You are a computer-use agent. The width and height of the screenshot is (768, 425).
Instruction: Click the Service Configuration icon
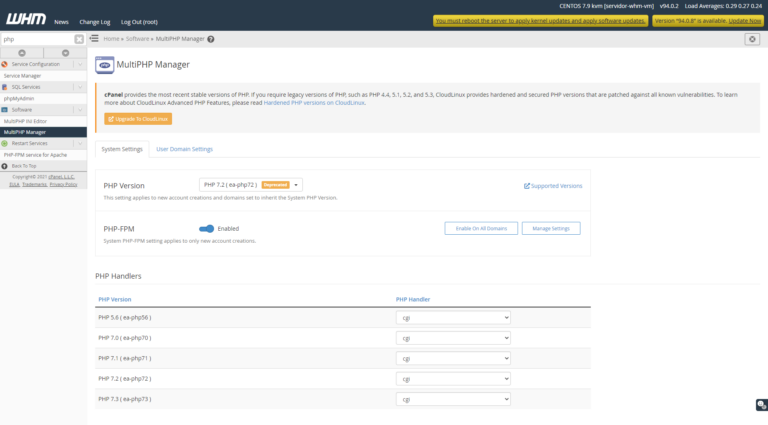click(4, 64)
